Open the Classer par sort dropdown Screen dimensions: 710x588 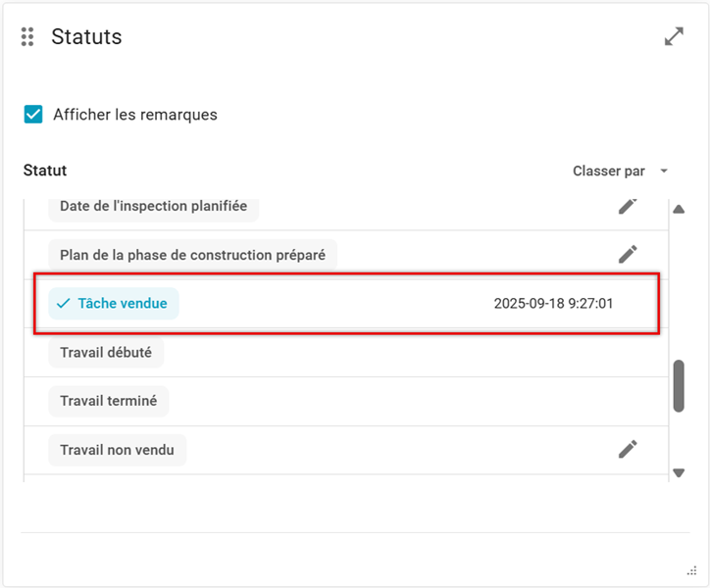pos(609,171)
